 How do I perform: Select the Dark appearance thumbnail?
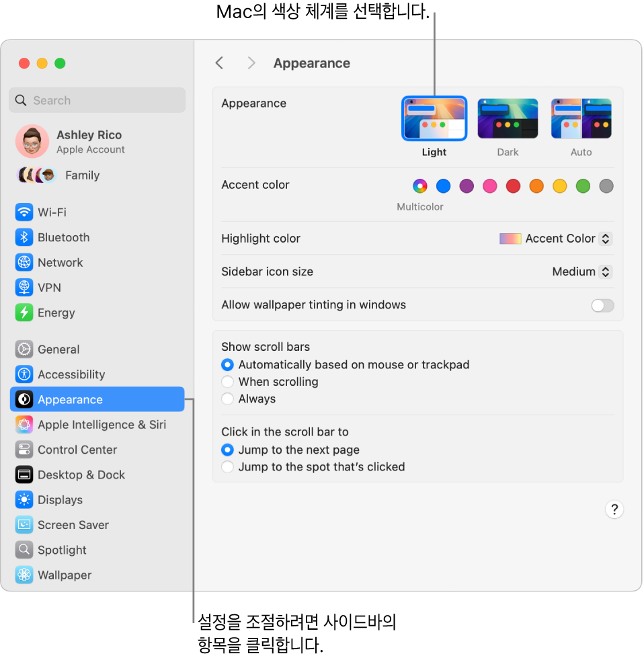click(x=508, y=118)
